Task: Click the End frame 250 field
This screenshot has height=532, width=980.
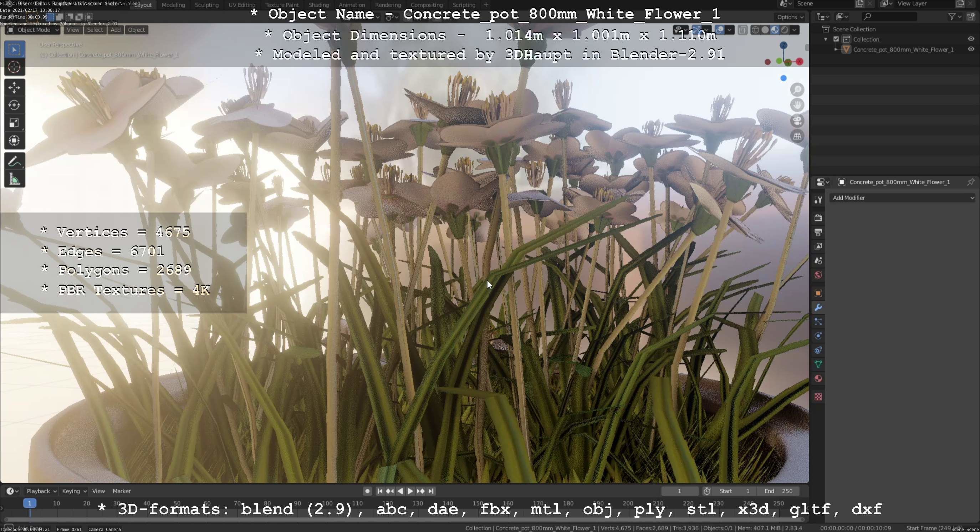Action: 779,491
